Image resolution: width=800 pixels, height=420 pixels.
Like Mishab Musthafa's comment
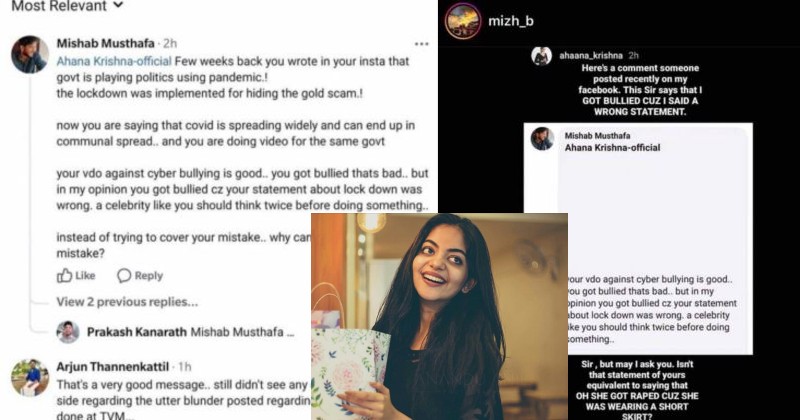76,276
